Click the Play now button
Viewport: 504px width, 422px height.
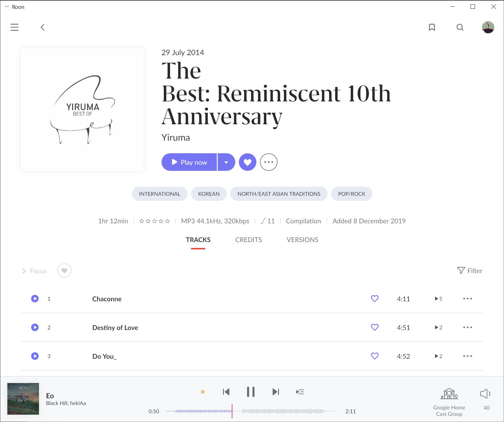tap(189, 162)
